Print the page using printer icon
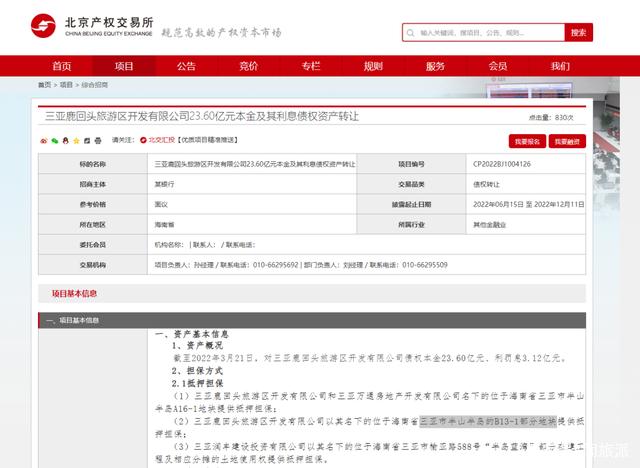The image size is (640, 468). (x=98, y=141)
